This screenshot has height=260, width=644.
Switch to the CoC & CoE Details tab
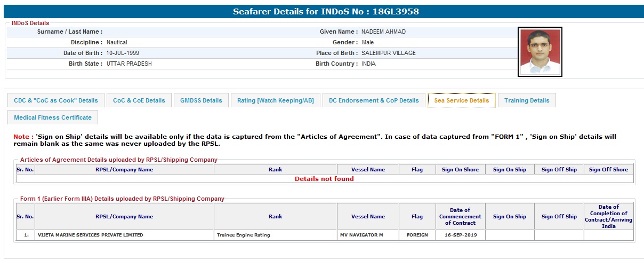point(139,100)
